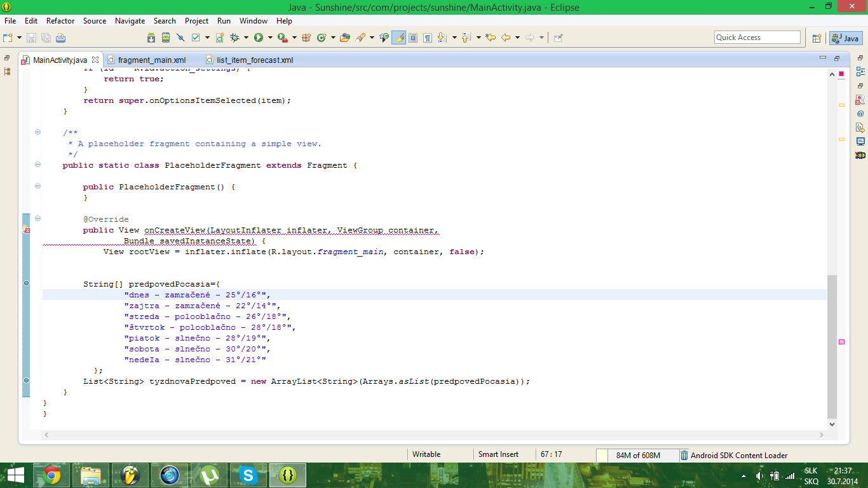Open the Outline view in right sidebar
Viewport: 868px width, 488px height.
(x=860, y=72)
